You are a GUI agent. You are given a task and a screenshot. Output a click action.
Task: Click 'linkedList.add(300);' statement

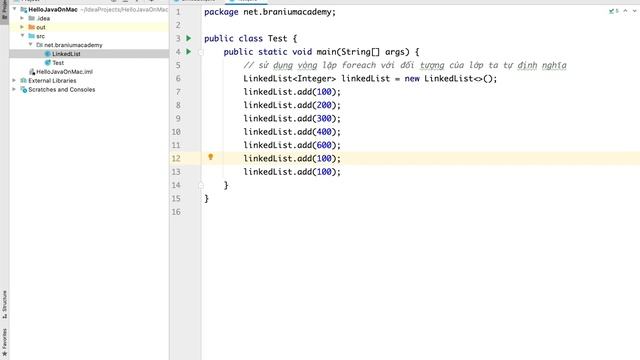[x=292, y=119]
